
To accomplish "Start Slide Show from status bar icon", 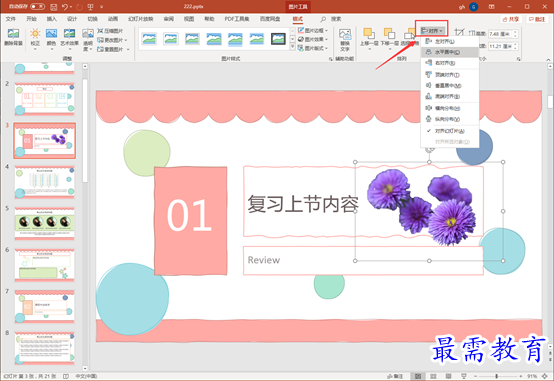I will point(464,376).
